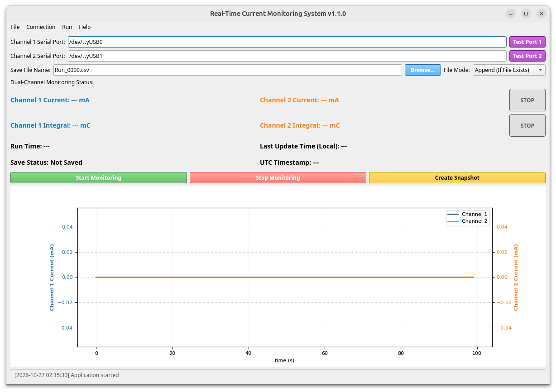This screenshot has height=392, width=556.
Task: Click STOP button beside Channel 2 Current
Action: click(x=527, y=100)
